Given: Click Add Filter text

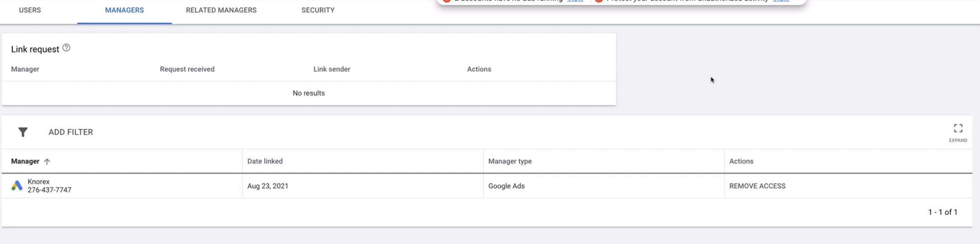Looking at the screenshot, I should 71,132.
